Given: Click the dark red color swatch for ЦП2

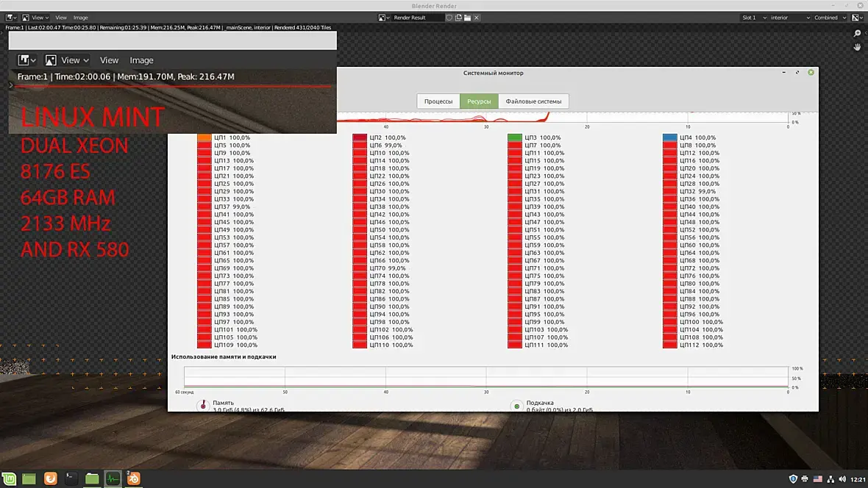Looking at the screenshot, I should click(360, 137).
